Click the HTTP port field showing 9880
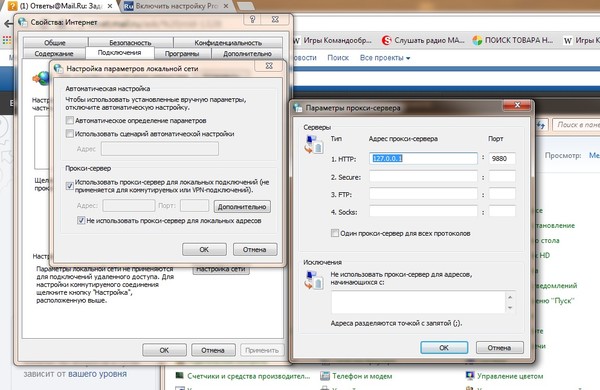The width and height of the screenshot is (600, 390). click(502, 158)
